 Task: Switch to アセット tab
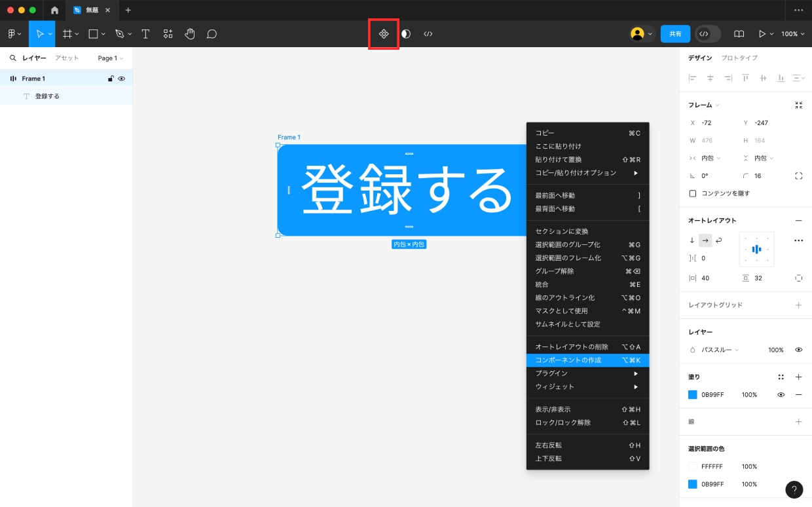pos(67,58)
